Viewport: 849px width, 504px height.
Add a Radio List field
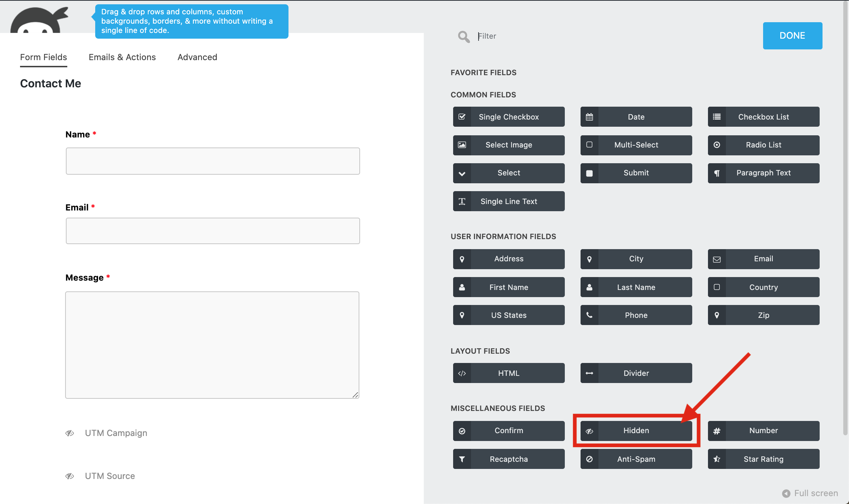tap(763, 145)
